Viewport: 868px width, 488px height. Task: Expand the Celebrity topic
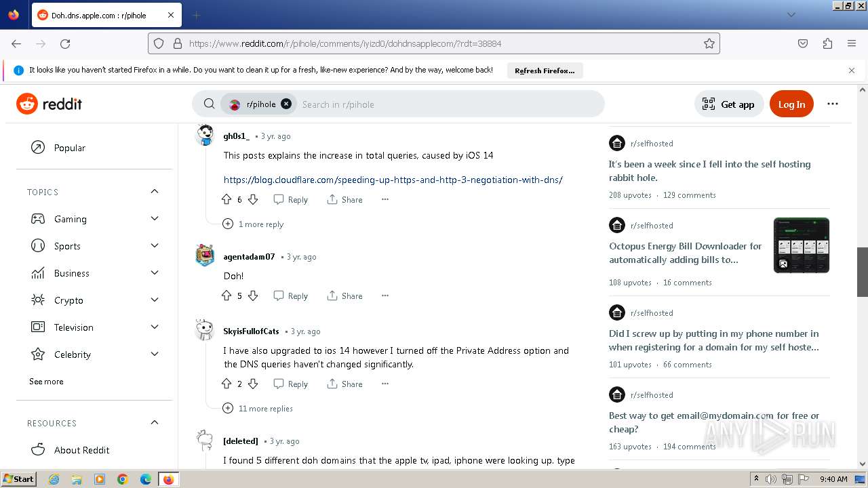pyautogui.click(x=155, y=354)
